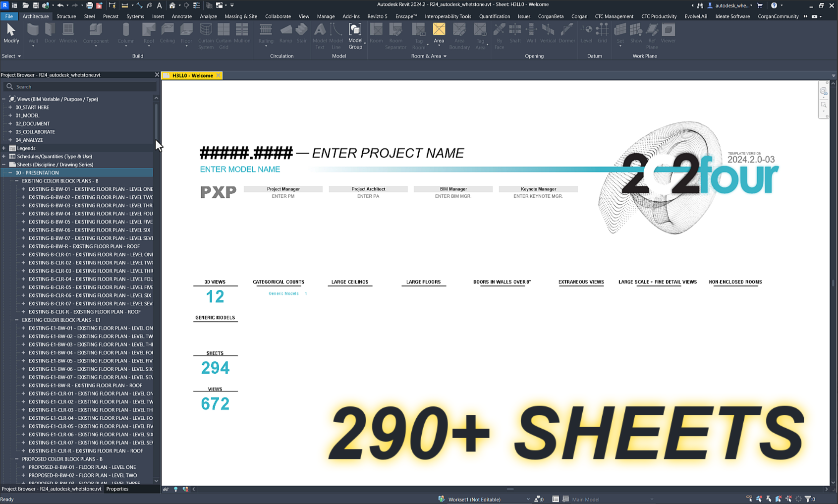Click the Close Inactive Views icon
Screen dimensions: 838x504
(x=209, y=5)
